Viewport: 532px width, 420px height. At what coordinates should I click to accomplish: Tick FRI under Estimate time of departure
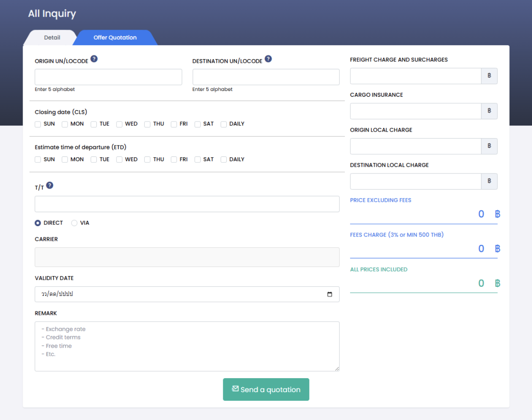[x=174, y=159]
